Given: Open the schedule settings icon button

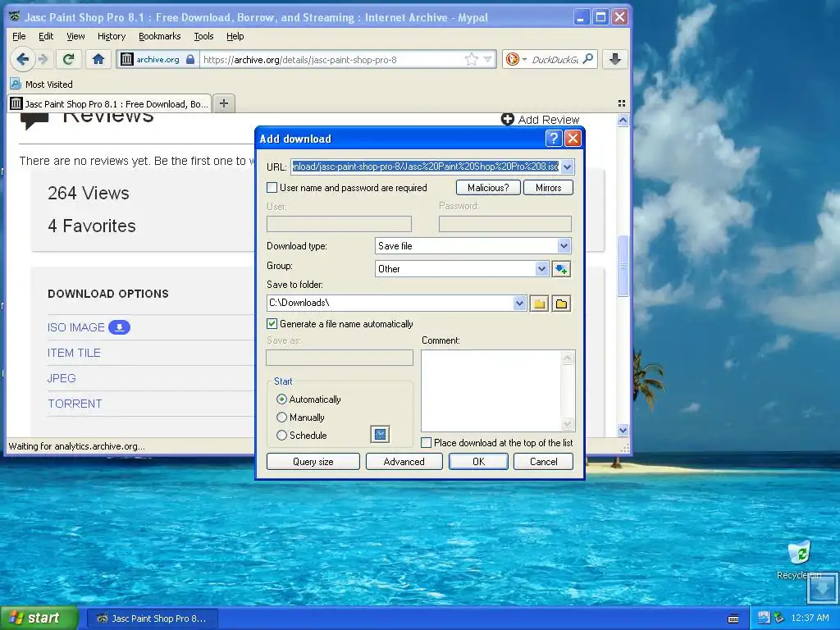Looking at the screenshot, I should pyautogui.click(x=380, y=434).
